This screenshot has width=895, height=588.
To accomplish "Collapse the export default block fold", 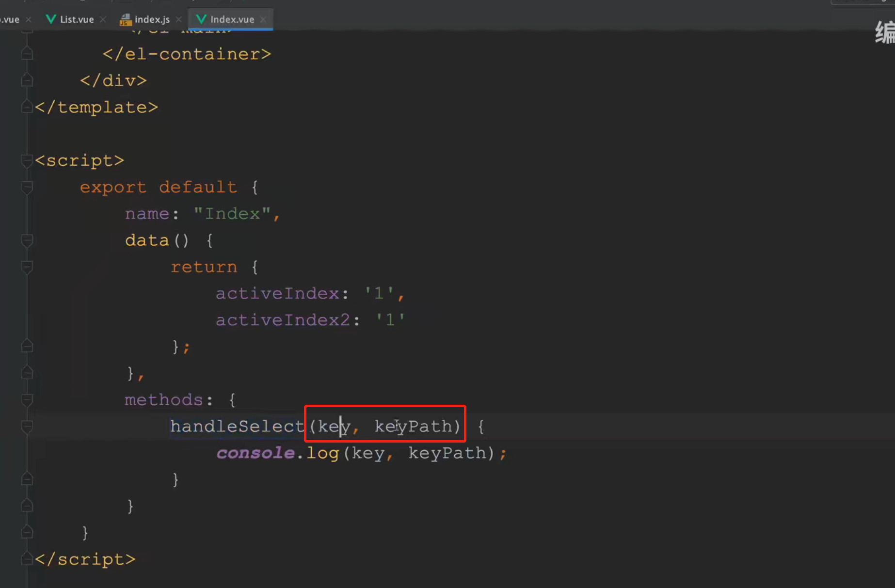I will 27,187.
